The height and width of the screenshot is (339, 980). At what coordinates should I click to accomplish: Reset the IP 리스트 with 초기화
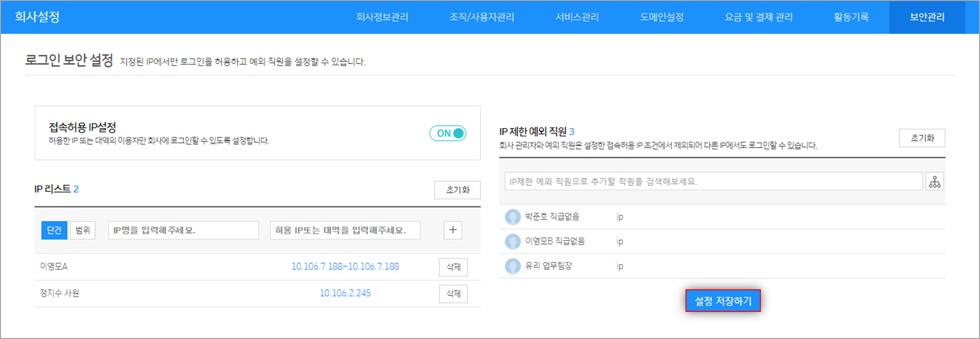(457, 190)
